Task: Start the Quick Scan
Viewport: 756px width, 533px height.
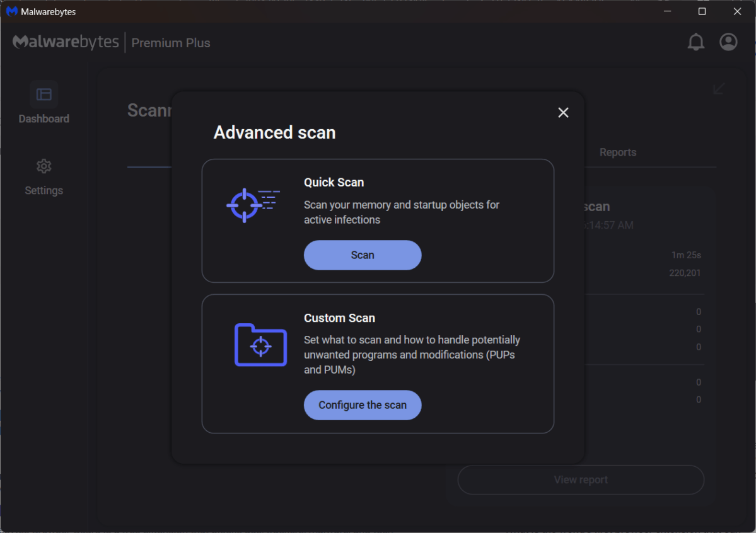Action: [363, 255]
